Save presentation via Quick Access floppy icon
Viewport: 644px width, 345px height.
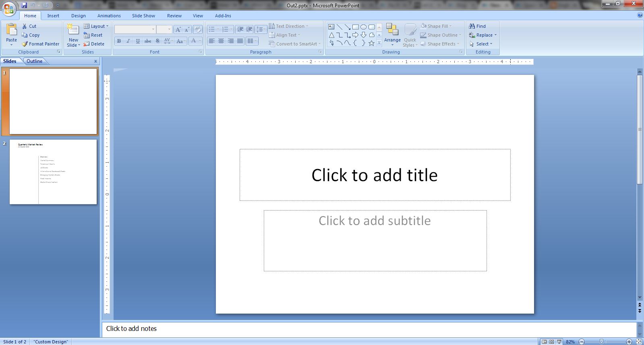point(24,5)
